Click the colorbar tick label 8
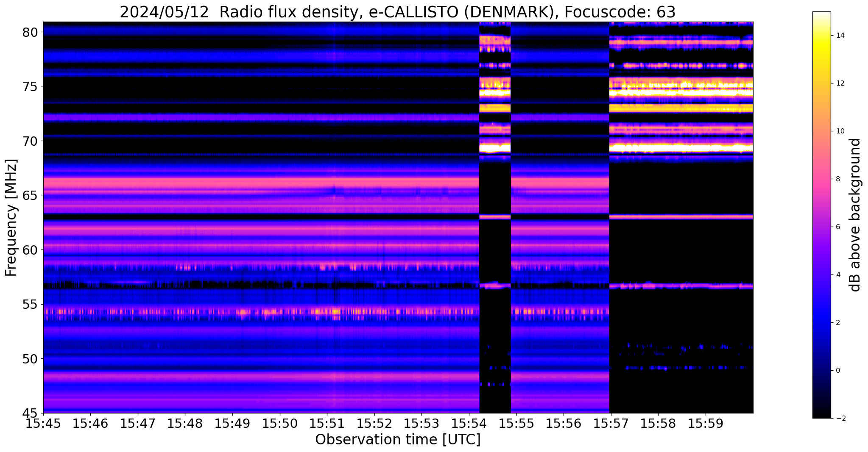868x452 pixels. tap(837, 179)
